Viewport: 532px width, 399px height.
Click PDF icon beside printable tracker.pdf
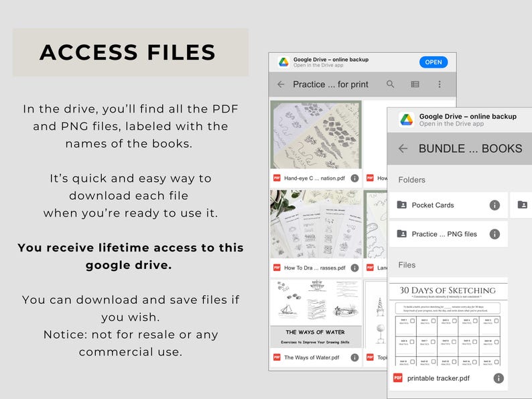(397, 378)
